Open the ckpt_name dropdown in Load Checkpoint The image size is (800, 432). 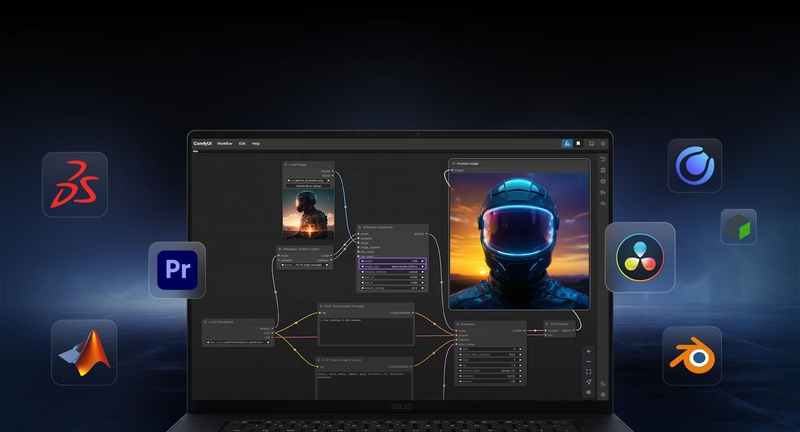[x=238, y=342]
